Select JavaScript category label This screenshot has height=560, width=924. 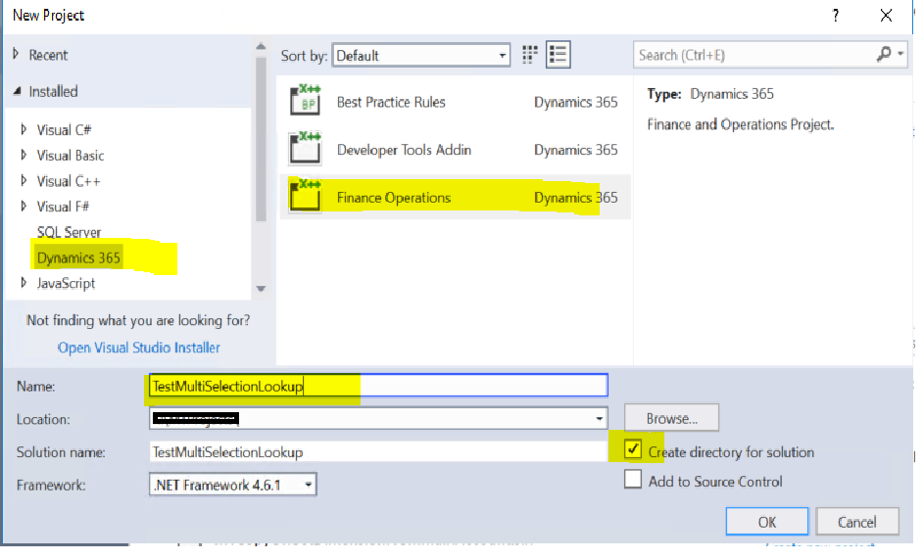(66, 283)
